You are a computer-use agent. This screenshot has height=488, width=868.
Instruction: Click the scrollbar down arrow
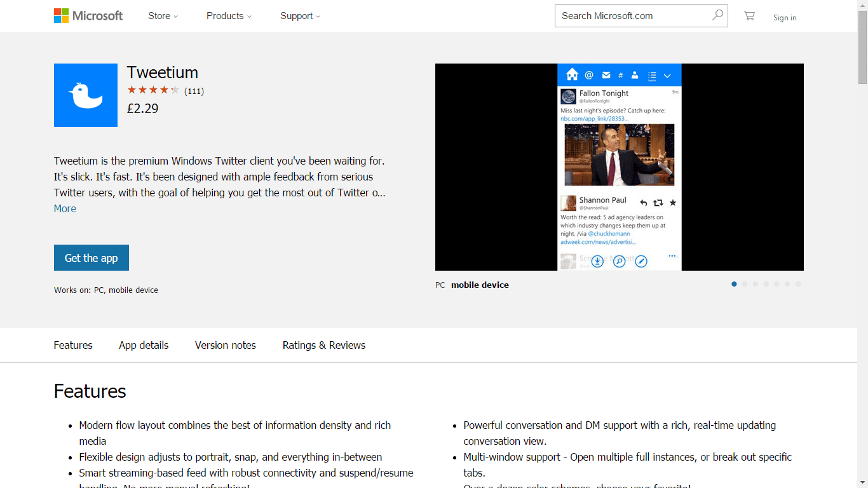click(x=862, y=483)
